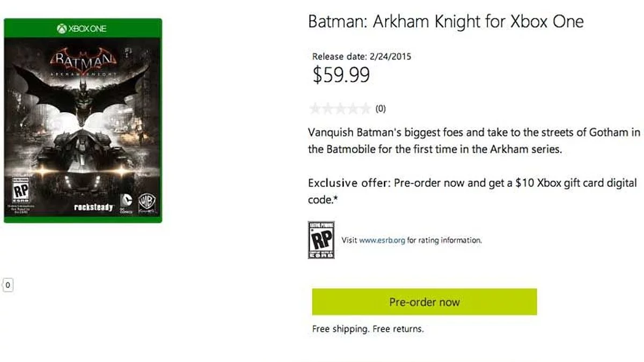Click the Pre-order now button
This screenshot has width=644, height=362.
[x=424, y=302]
